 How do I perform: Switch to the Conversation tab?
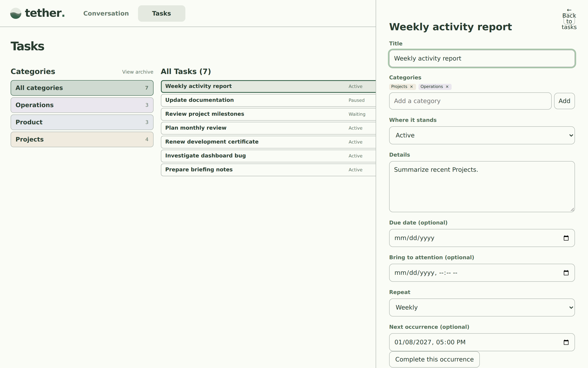point(106,13)
